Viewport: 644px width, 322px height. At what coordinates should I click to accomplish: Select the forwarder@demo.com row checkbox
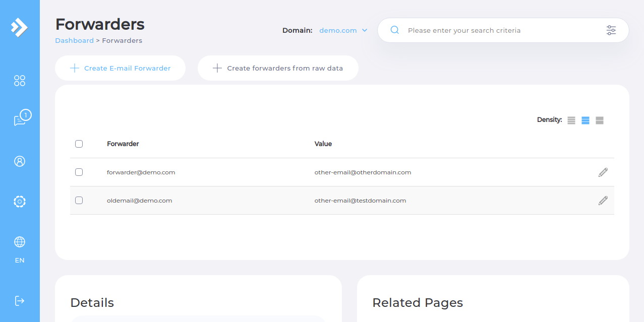click(x=79, y=172)
